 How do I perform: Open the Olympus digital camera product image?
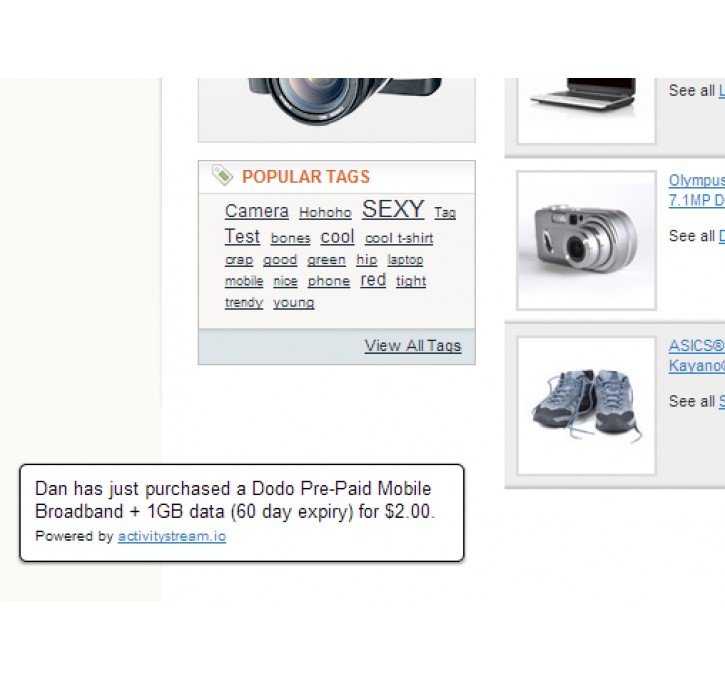(586, 240)
